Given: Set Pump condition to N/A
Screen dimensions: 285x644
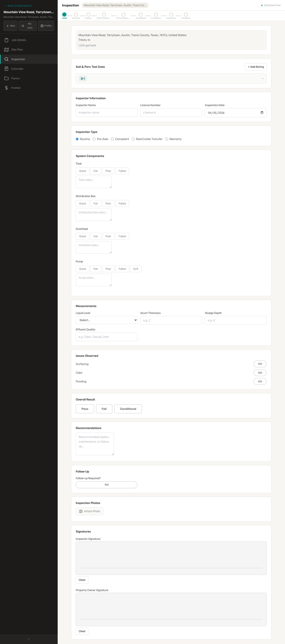Looking at the screenshot, I should point(136,269).
